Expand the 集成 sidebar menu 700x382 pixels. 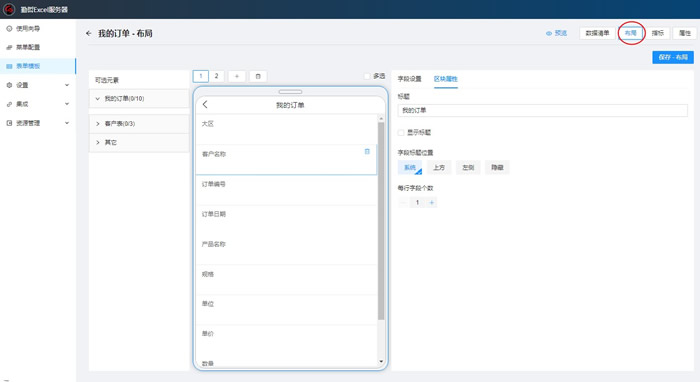[67, 104]
